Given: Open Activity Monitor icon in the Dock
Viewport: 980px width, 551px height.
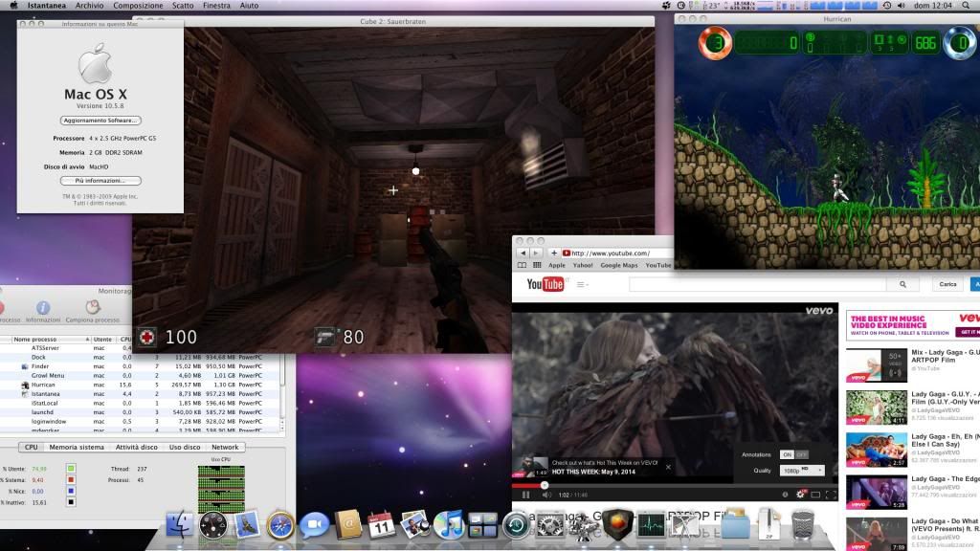Looking at the screenshot, I should (651, 525).
